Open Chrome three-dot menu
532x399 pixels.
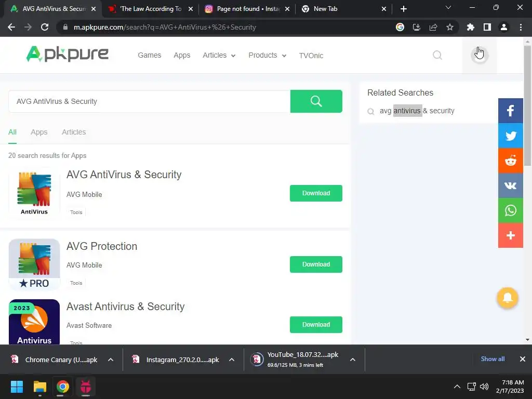(521, 27)
